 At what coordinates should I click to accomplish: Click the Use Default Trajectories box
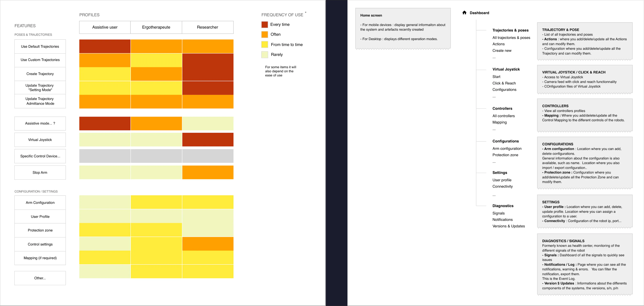point(40,47)
